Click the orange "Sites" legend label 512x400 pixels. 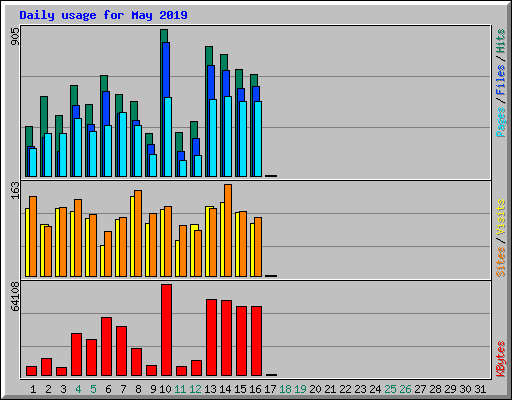pos(500,262)
